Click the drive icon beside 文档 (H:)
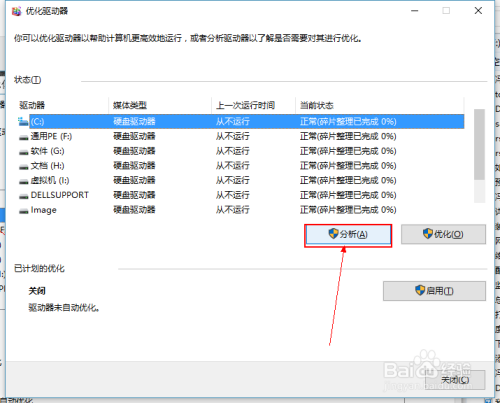Image resolution: width=500 pixels, height=403 pixels. (x=23, y=167)
